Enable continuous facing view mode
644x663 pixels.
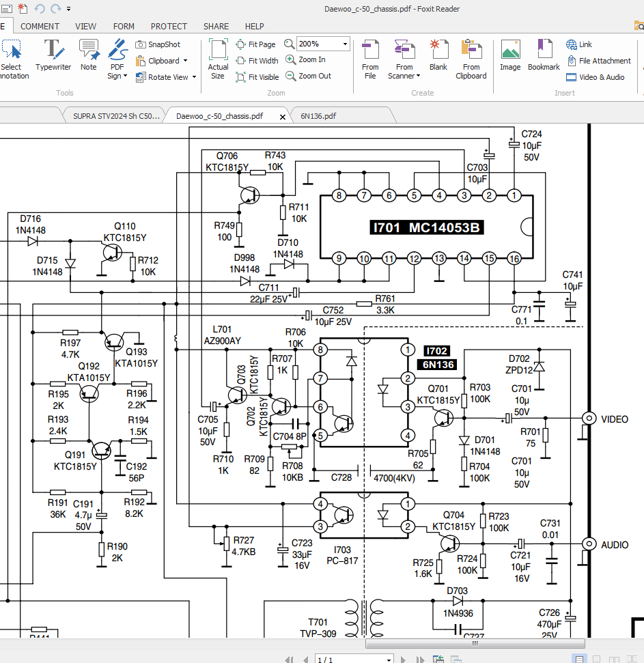coord(632,659)
